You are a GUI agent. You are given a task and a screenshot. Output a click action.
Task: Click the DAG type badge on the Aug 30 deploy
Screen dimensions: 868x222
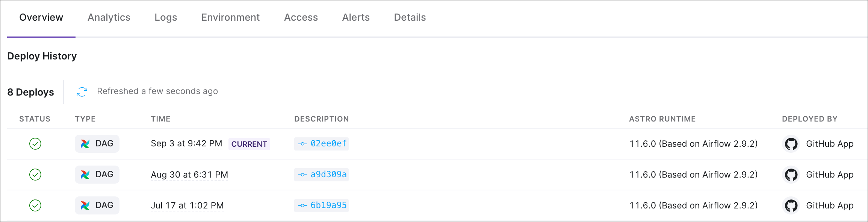point(97,175)
